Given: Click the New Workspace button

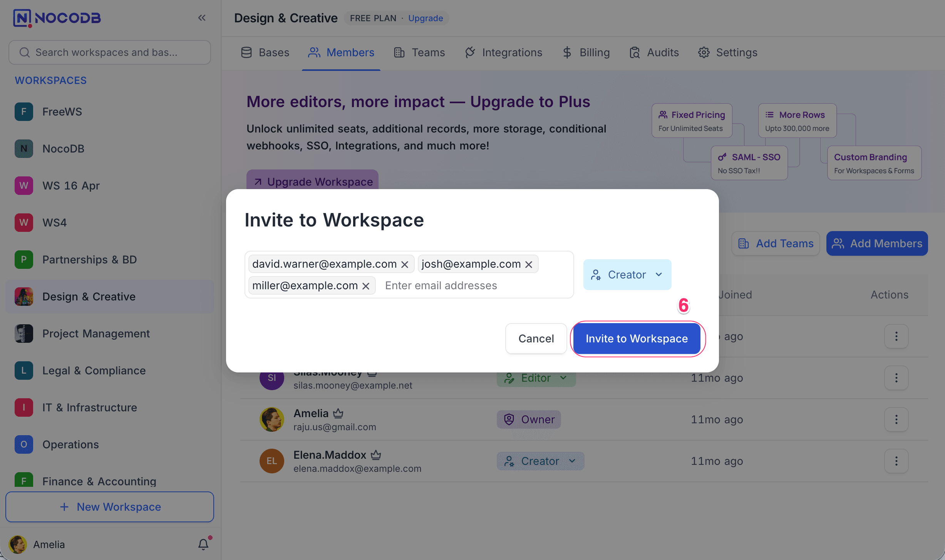Looking at the screenshot, I should [110, 507].
